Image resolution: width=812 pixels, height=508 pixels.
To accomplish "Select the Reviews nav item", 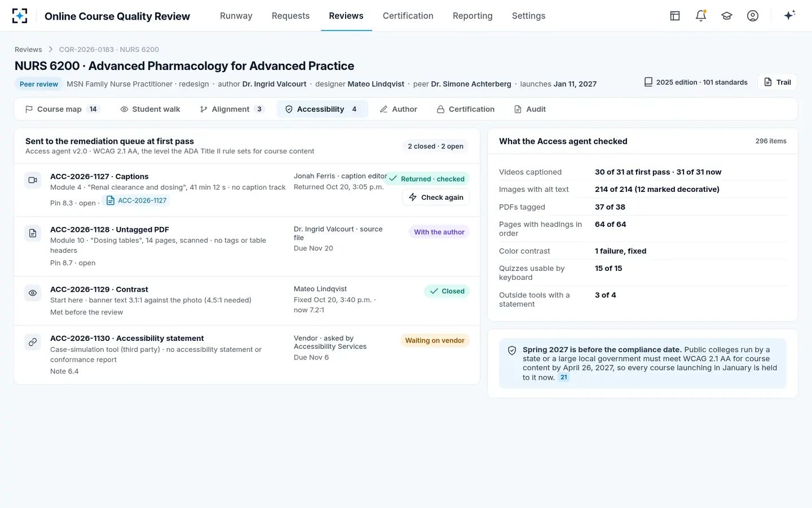I will [346, 16].
